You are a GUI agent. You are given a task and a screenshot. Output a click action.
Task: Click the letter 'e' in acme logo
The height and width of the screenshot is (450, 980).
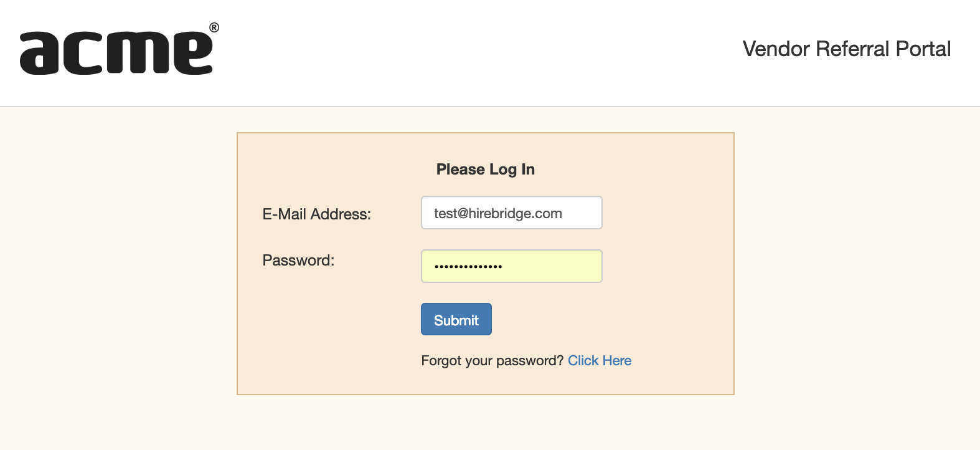[x=192, y=54]
